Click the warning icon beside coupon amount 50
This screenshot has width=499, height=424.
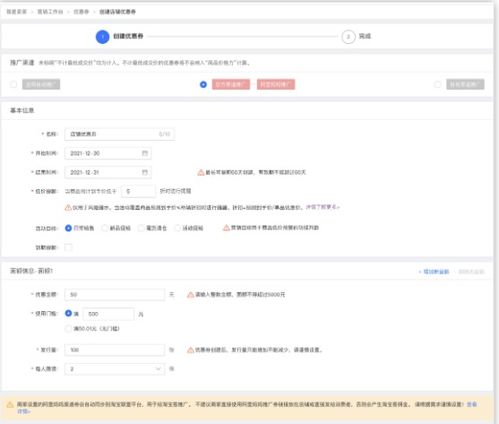[x=190, y=295]
